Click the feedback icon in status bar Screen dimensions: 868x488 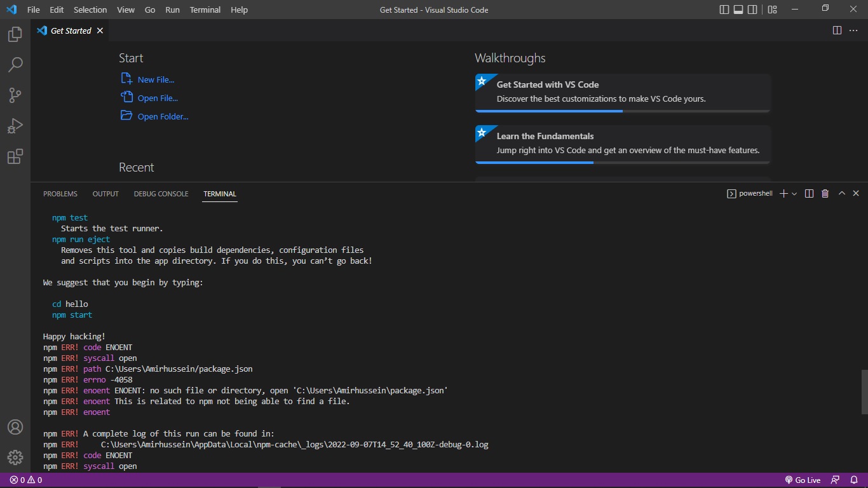pyautogui.click(x=835, y=480)
